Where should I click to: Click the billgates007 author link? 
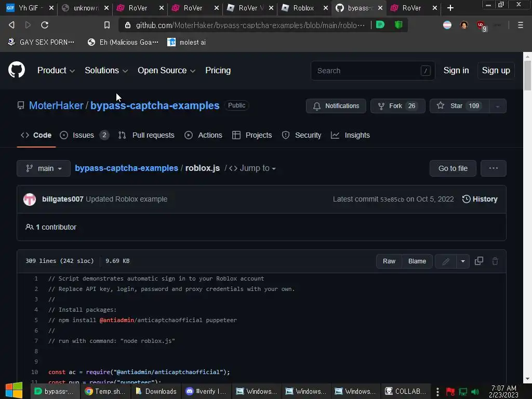[63, 199]
